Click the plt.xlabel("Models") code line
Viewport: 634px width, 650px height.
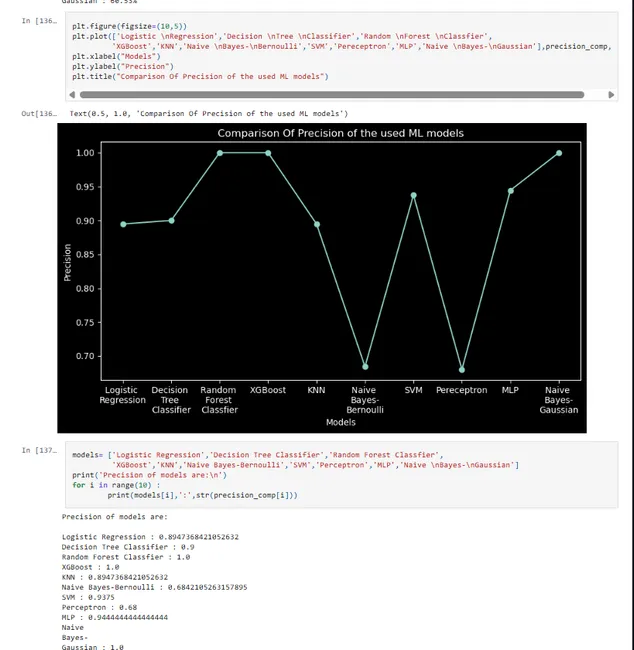[x=116, y=56]
